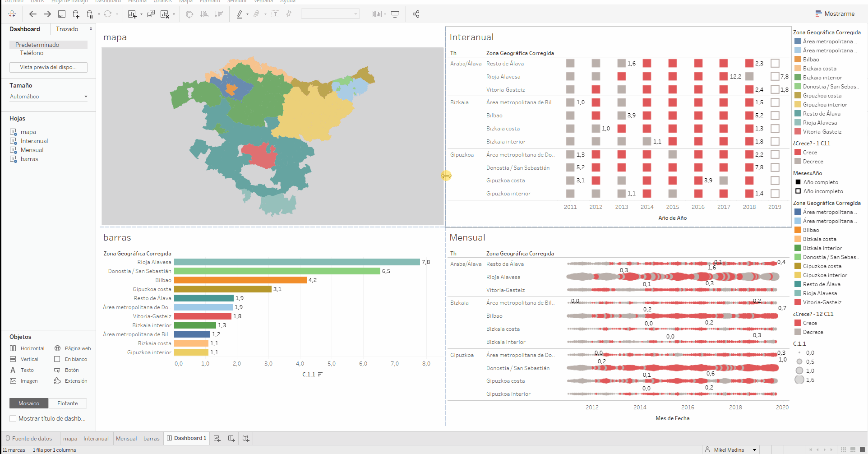Expand the user Mikel Madina dropdown

pos(754,450)
